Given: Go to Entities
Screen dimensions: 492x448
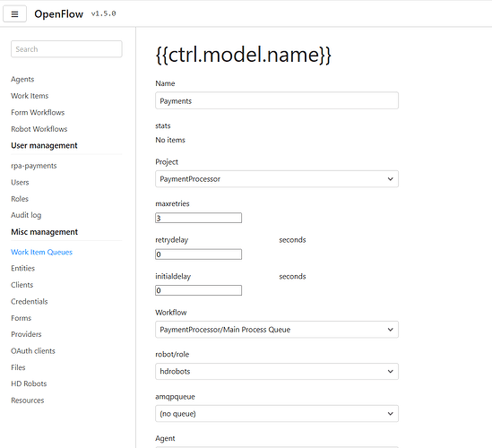Looking at the screenshot, I should (x=22, y=268).
